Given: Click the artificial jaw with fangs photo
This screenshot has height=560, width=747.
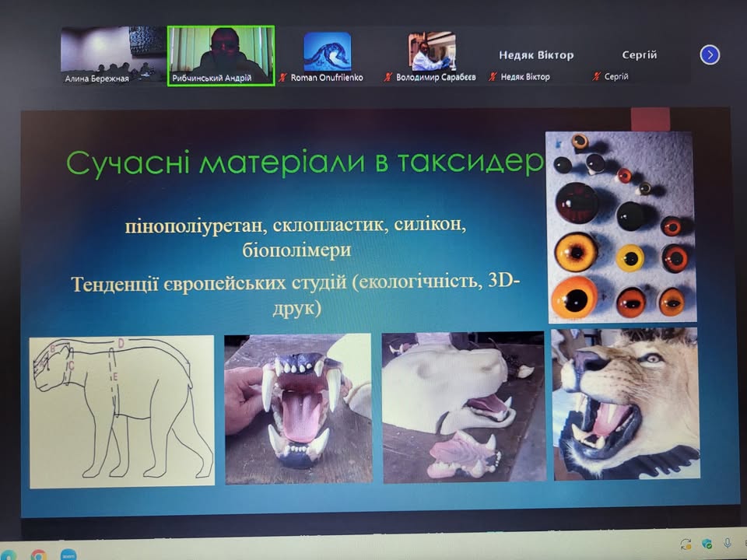Looking at the screenshot, I should (298, 408).
